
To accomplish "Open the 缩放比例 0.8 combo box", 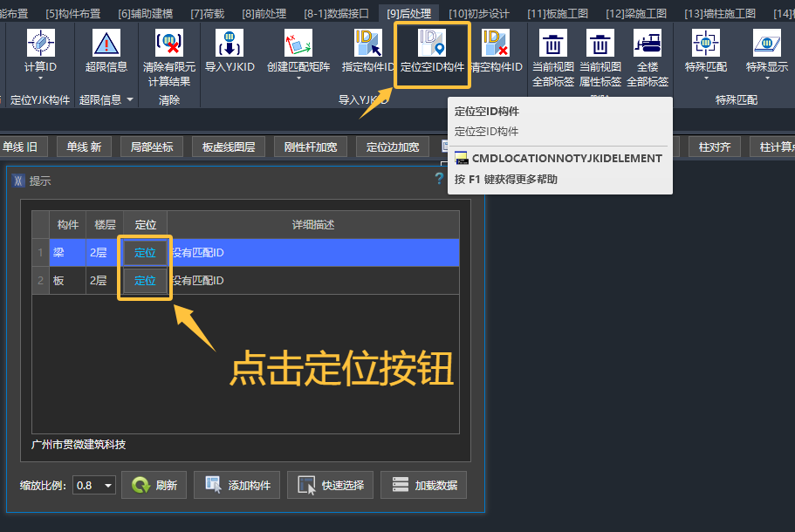I will (x=94, y=486).
